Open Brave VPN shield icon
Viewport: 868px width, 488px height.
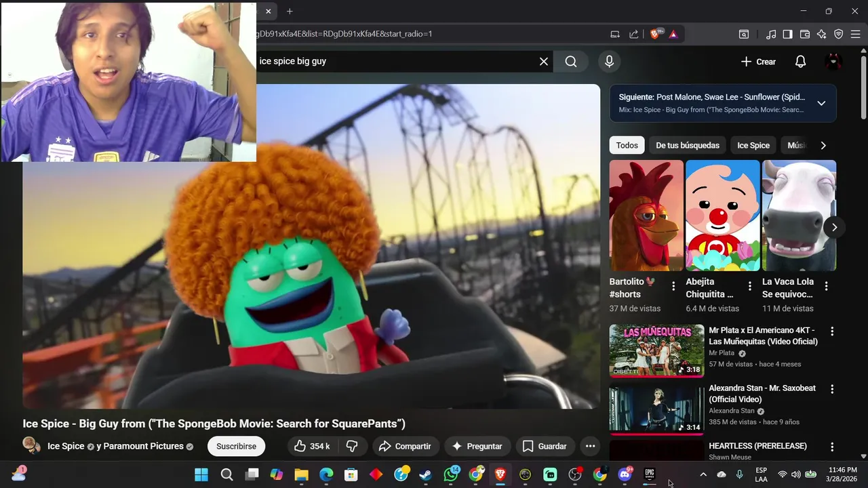point(839,34)
